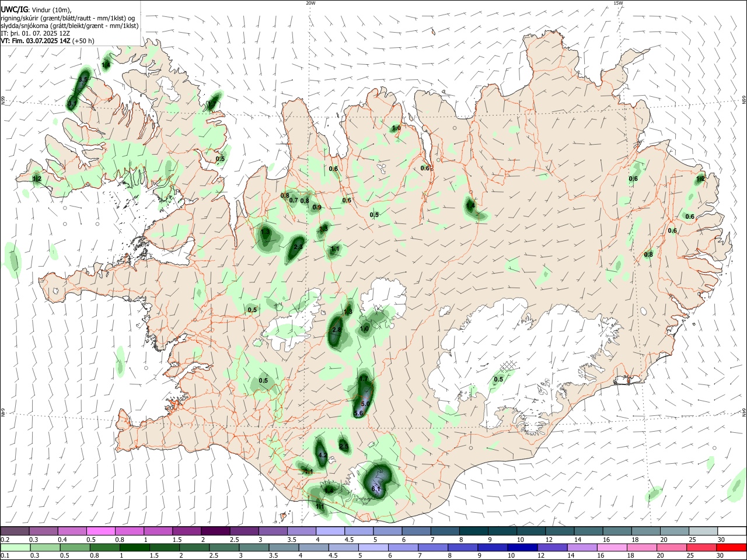Click the 2.8 precipitation value on the map
This screenshot has height=560, width=747.
click(x=336, y=330)
